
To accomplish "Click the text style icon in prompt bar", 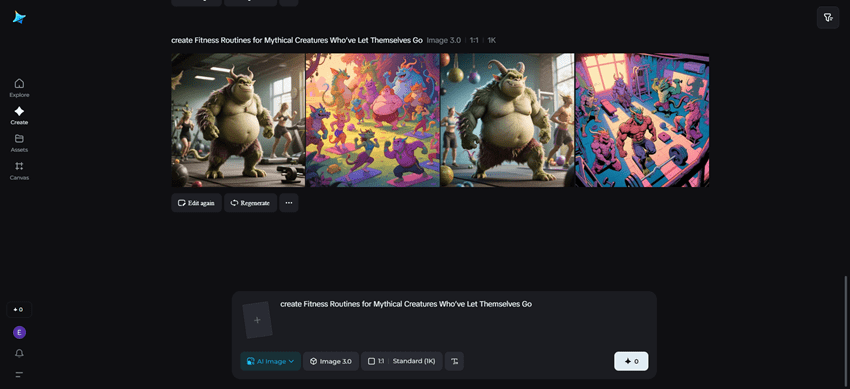I will click(x=454, y=361).
